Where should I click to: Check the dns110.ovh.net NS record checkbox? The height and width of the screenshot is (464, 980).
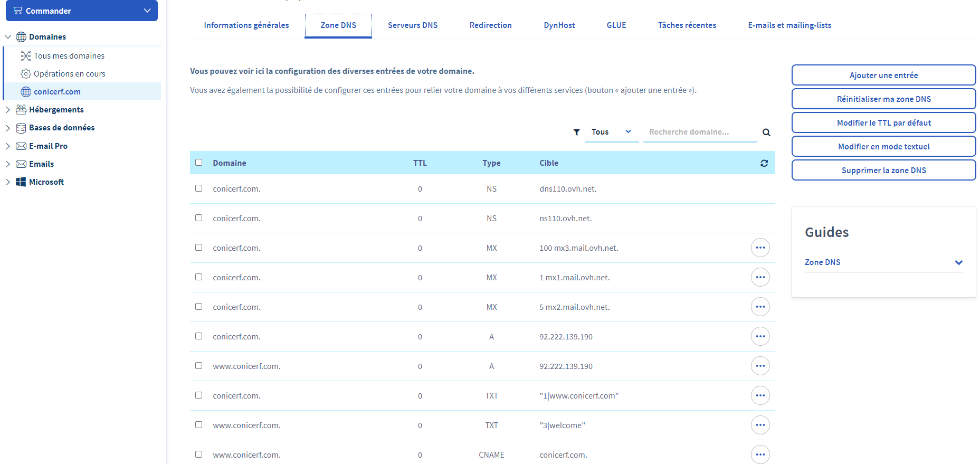[x=199, y=188]
